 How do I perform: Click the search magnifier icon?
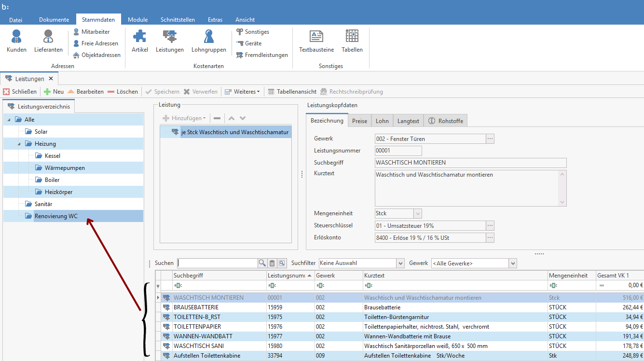pyautogui.click(x=262, y=263)
